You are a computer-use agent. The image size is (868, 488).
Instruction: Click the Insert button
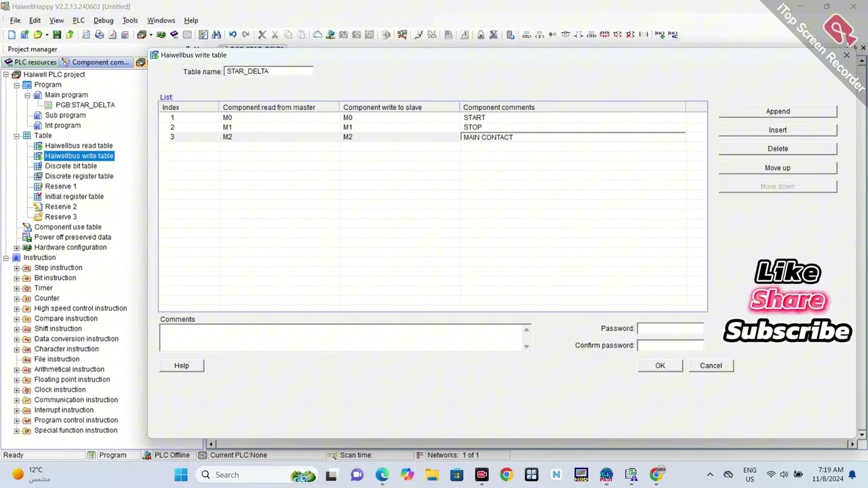pos(778,130)
